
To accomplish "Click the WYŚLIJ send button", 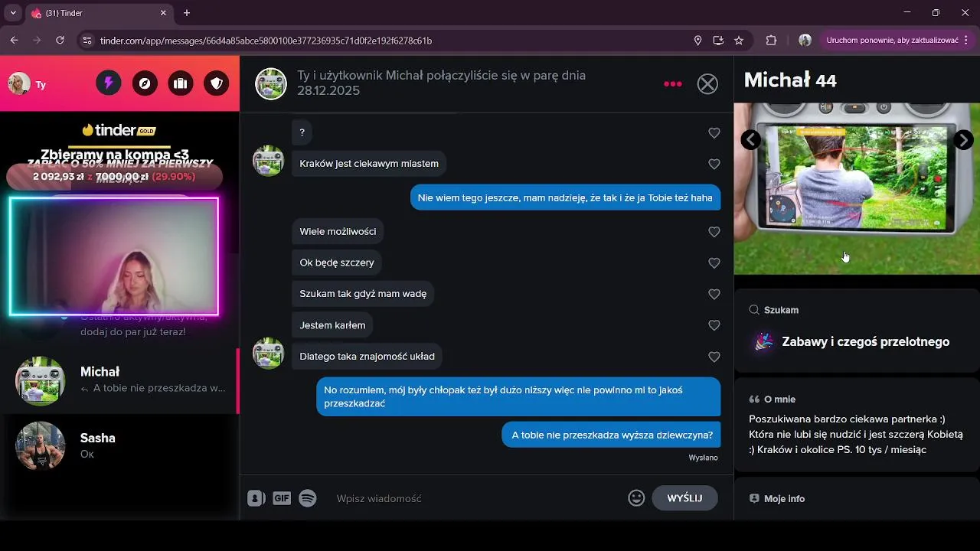I will click(x=684, y=498).
